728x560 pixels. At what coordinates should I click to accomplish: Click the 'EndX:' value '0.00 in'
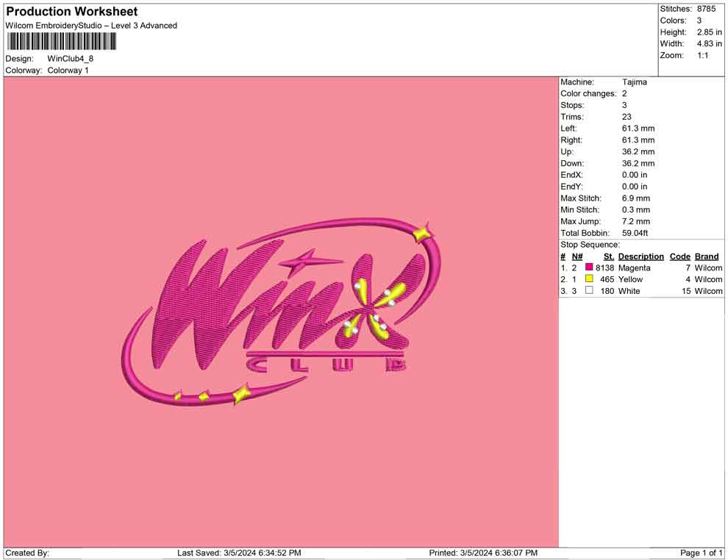[634, 175]
